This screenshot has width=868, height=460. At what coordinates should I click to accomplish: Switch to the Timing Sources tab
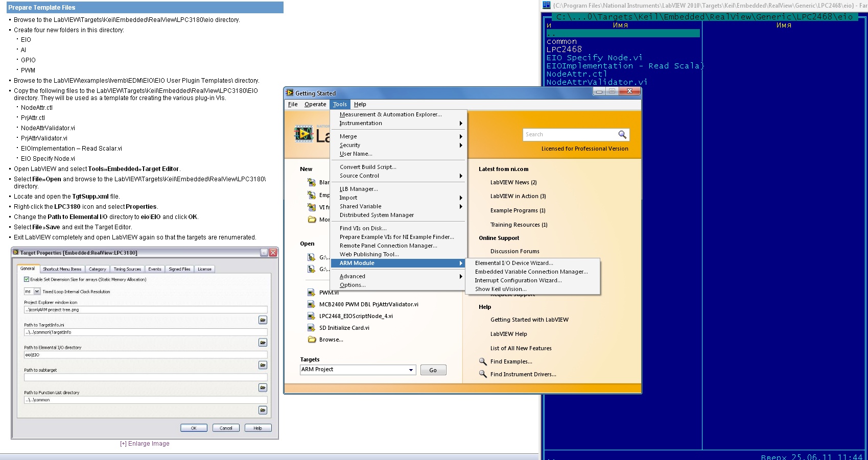(127, 269)
